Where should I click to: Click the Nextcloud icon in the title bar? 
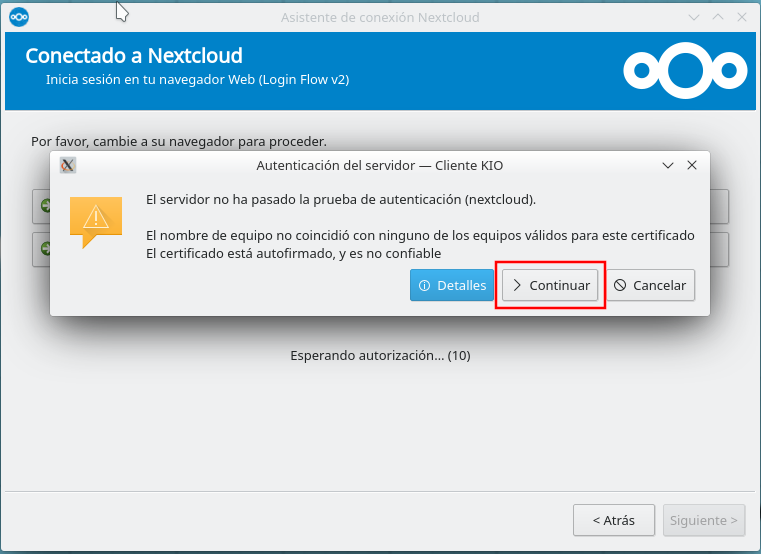(18, 17)
